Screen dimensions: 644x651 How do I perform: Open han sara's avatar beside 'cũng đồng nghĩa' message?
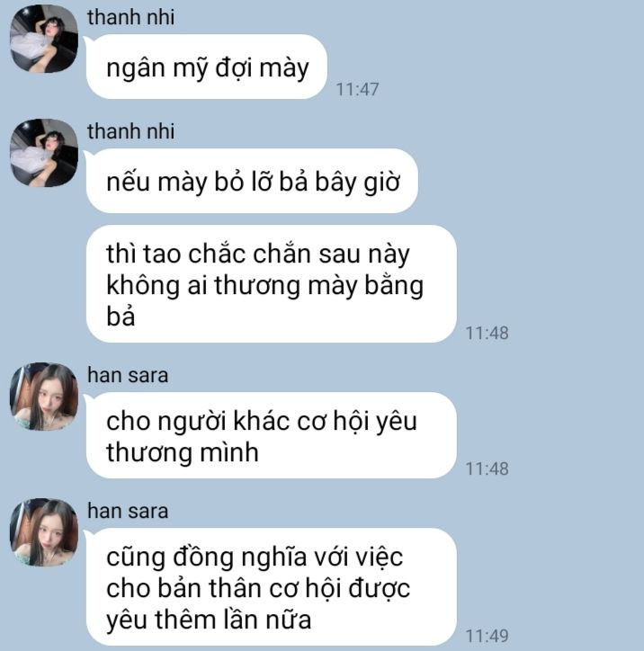(x=44, y=532)
